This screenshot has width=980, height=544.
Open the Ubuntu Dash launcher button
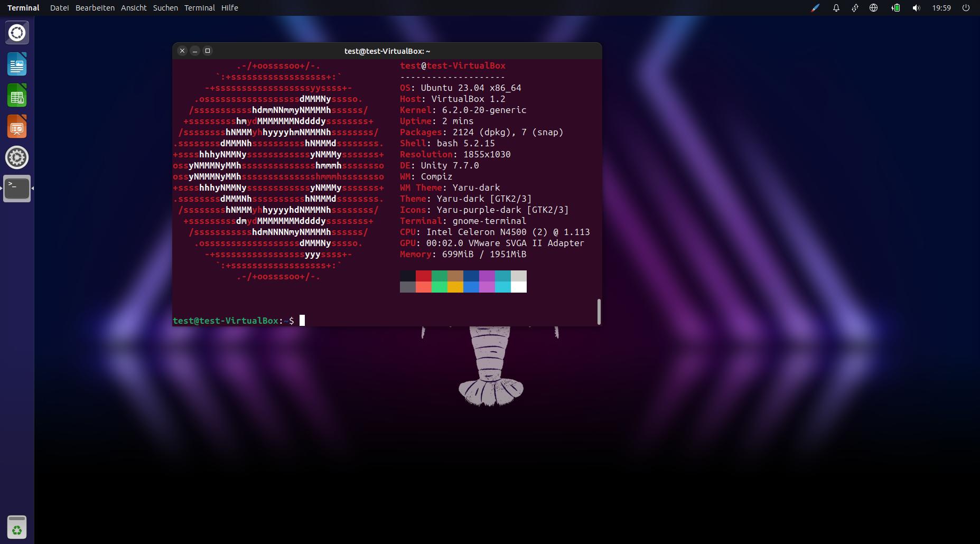point(17,33)
